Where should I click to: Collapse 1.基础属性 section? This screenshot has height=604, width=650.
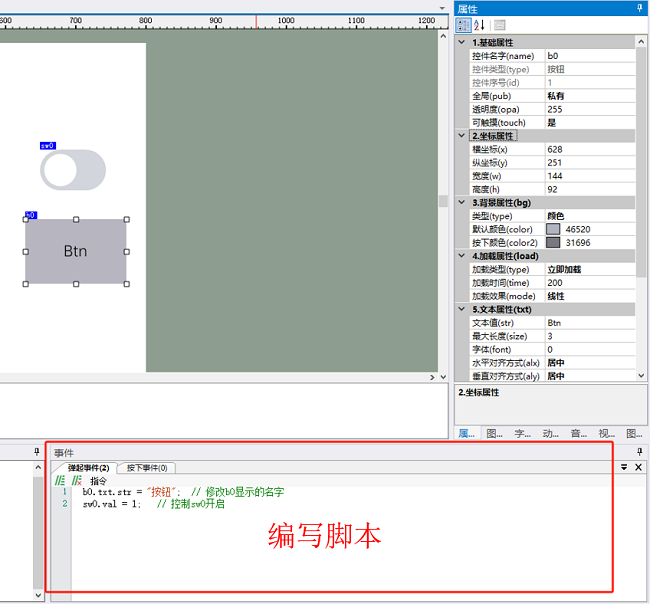pos(461,42)
